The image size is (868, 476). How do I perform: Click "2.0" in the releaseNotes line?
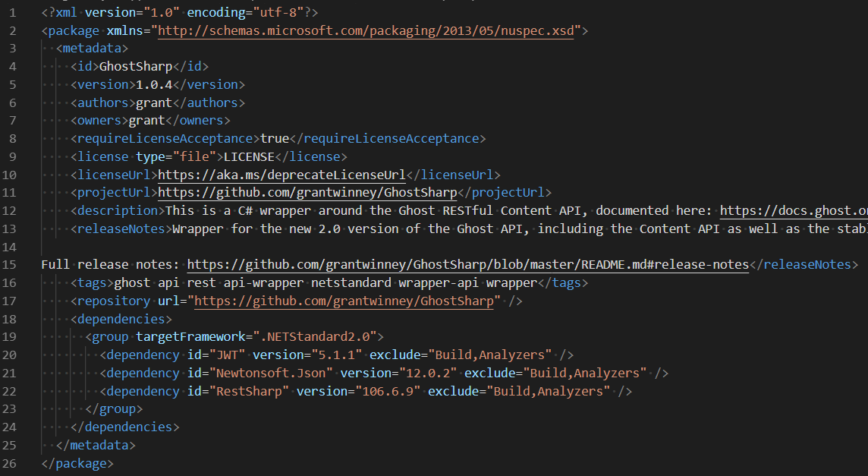(x=329, y=229)
